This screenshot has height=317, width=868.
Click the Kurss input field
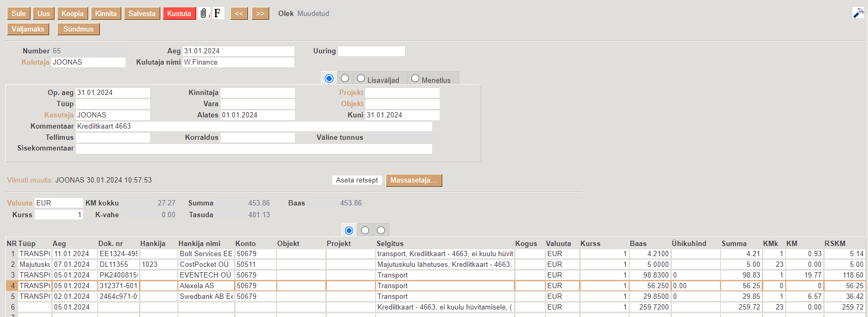pyautogui.click(x=59, y=215)
